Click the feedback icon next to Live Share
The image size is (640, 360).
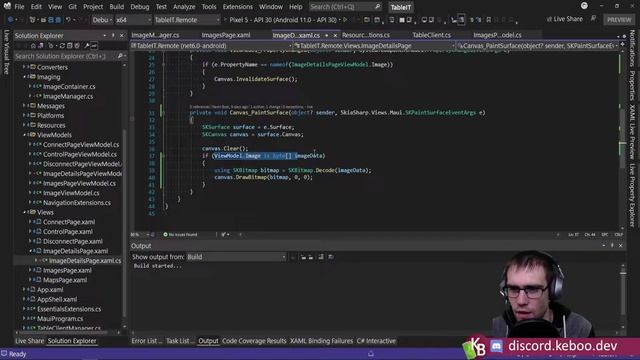coord(593,19)
